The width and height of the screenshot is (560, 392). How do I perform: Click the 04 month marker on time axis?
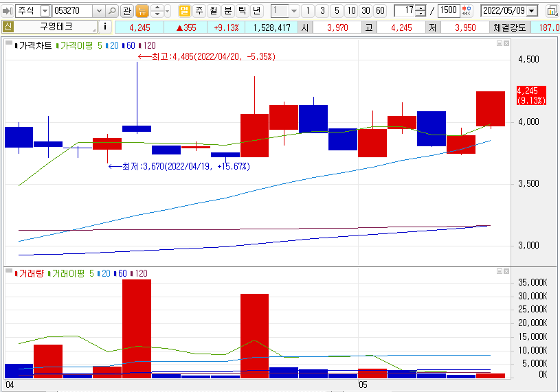click(x=10, y=384)
